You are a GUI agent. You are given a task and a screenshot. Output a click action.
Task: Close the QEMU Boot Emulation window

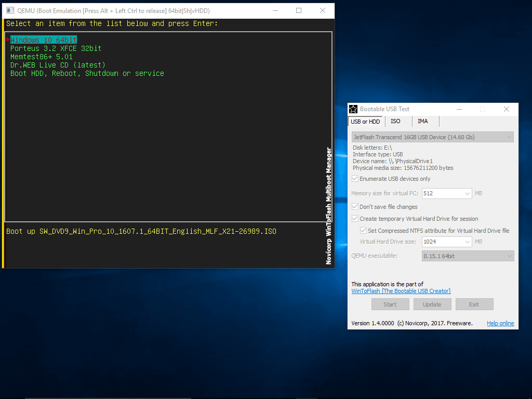click(x=323, y=10)
